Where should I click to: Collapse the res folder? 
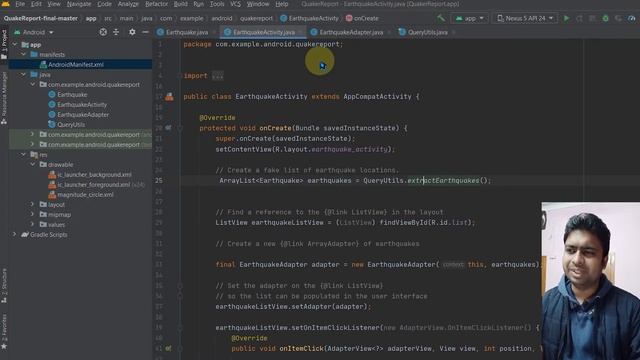24,154
